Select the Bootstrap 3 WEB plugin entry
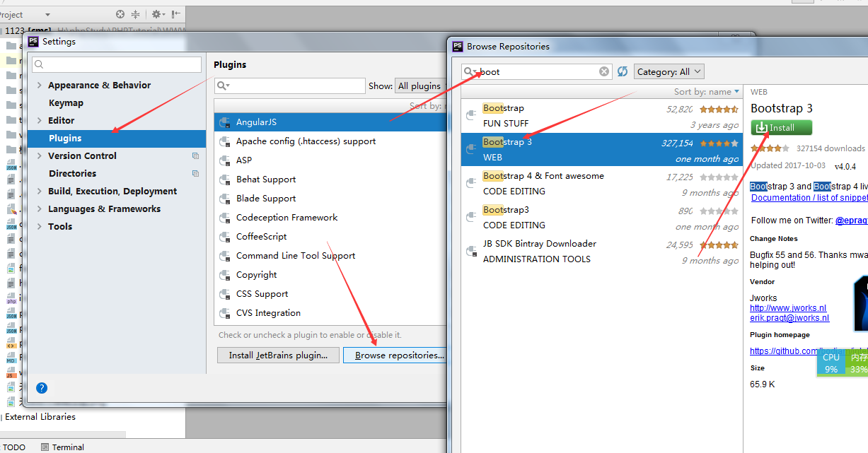868x453 pixels. (x=601, y=150)
